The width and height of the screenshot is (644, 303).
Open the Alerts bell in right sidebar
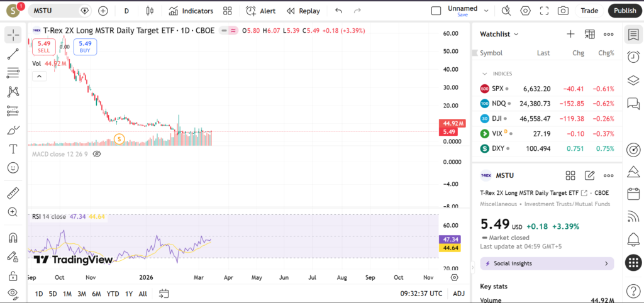633,240
